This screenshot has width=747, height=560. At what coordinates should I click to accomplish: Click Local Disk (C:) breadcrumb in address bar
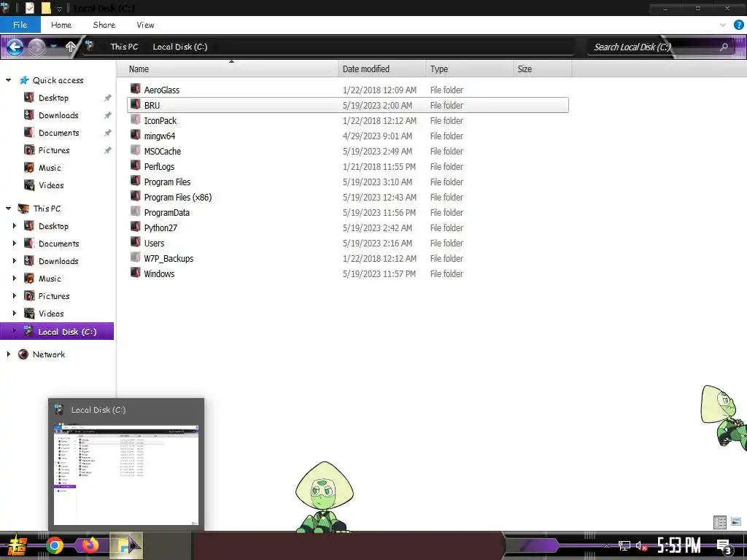click(x=179, y=47)
